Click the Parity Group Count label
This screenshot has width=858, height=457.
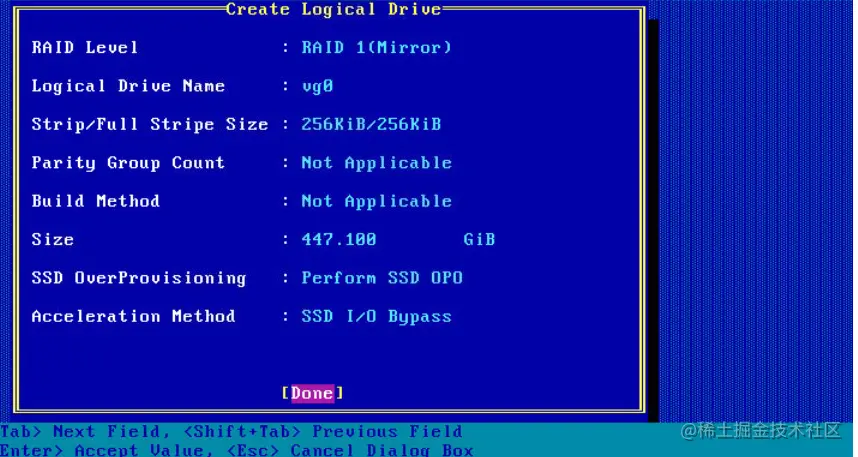[x=128, y=163]
